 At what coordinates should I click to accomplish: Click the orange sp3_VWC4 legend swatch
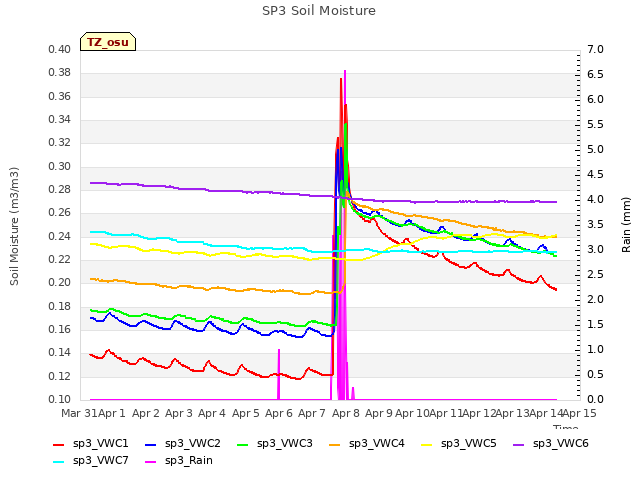pos(335,444)
